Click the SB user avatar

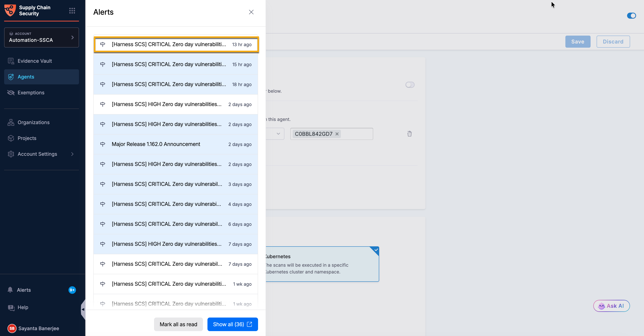point(12,328)
